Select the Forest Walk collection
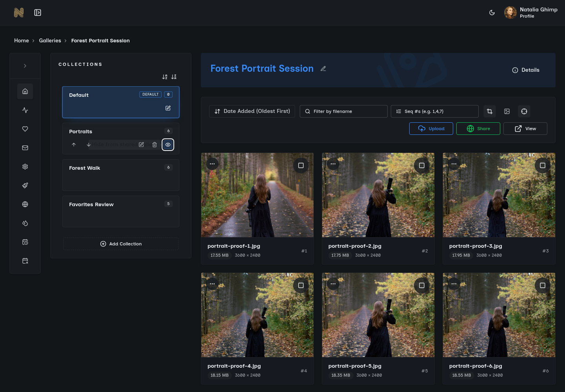The image size is (565, 392). [121, 175]
